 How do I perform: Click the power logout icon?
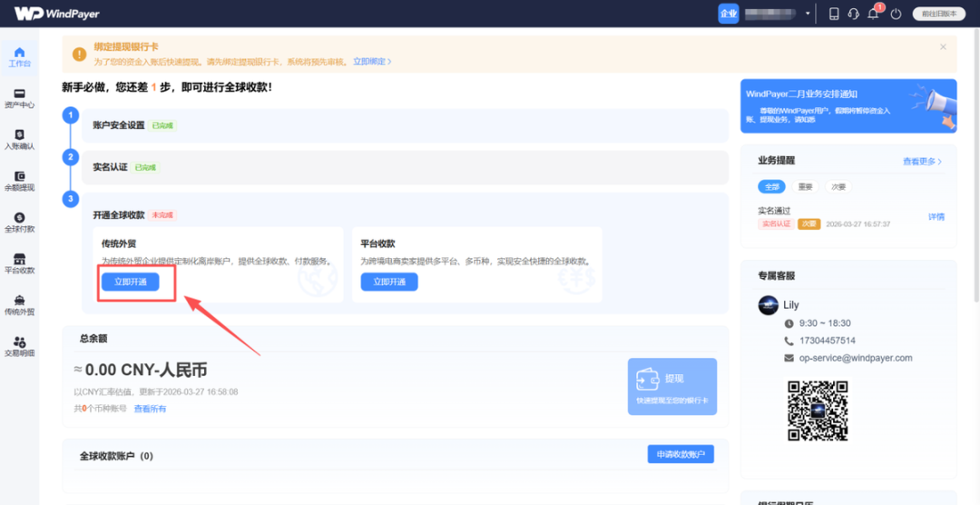pos(896,14)
